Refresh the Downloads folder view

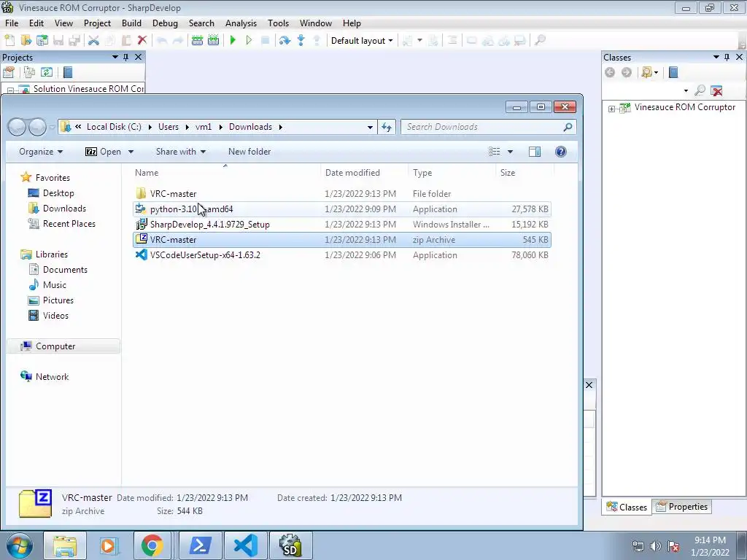pyautogui.click(x=387, y=127)
